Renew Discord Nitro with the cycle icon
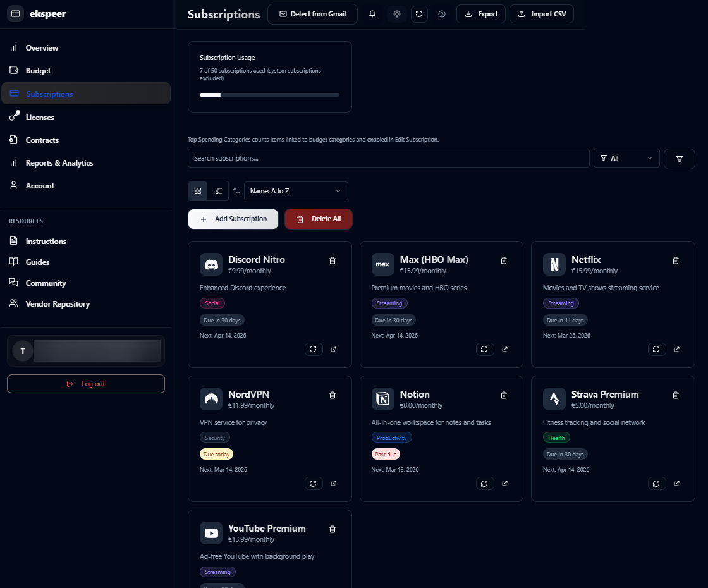Screen dimensions: 708x588 point(314,349)
